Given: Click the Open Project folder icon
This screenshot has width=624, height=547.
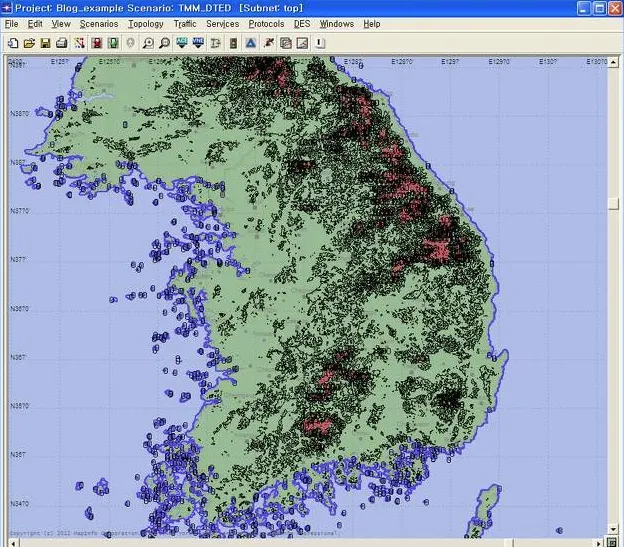Looking at the screenshot, I should tap(29, 43).
